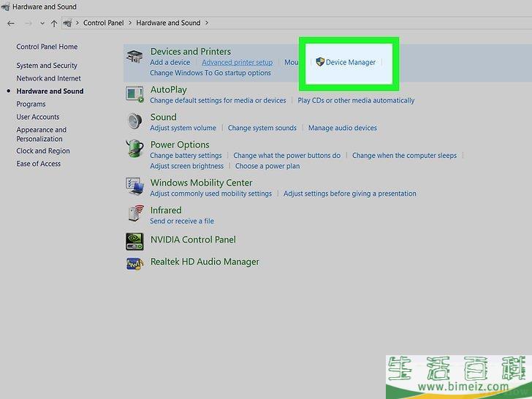
Task: Click the Infrared icon
Action: [x=135, y=214]
